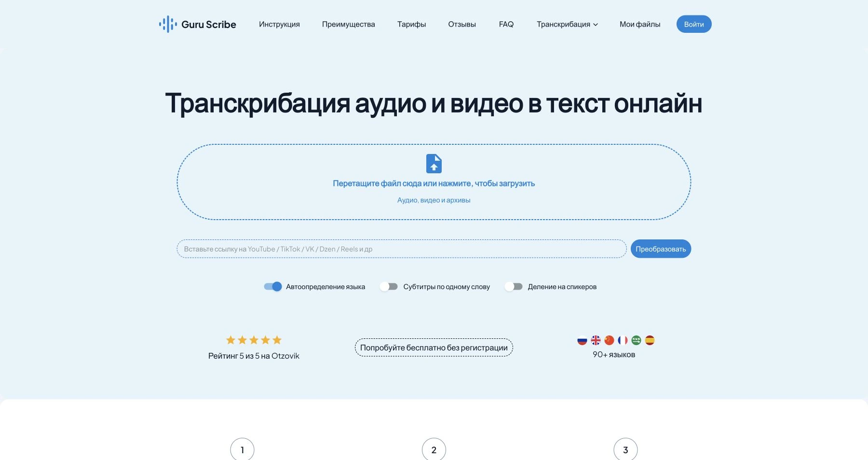Click the Chinese flag icon
The width and height of the screenshot is (868, 460).
(609, 340)
